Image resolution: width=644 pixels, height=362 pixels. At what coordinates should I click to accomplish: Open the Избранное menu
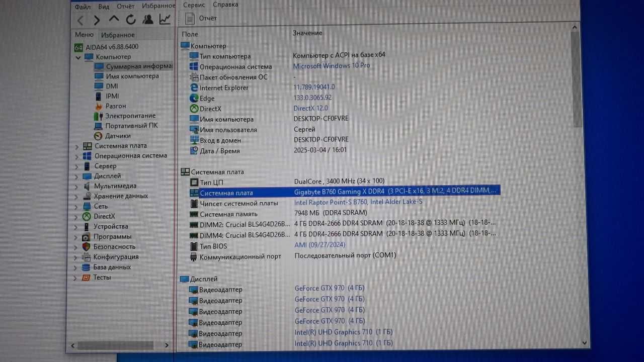[158, 6]
